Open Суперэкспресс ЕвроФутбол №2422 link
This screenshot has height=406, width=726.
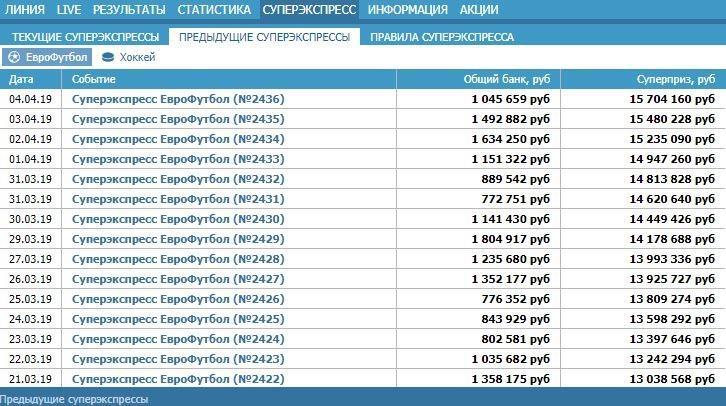point(178,379)
